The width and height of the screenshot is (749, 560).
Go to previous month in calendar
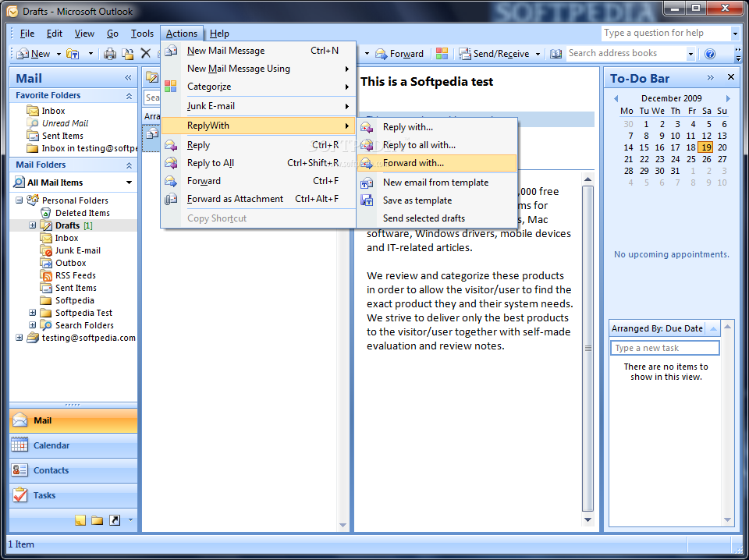[x=616, y=98]
